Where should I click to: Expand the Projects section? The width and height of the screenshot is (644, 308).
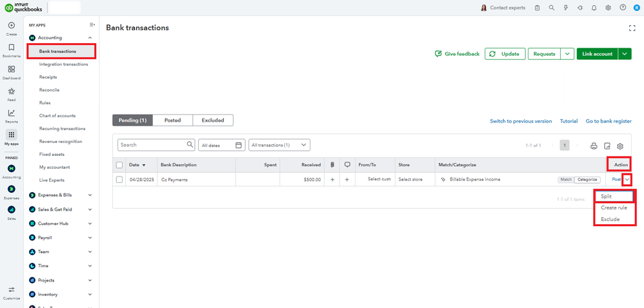90,280
